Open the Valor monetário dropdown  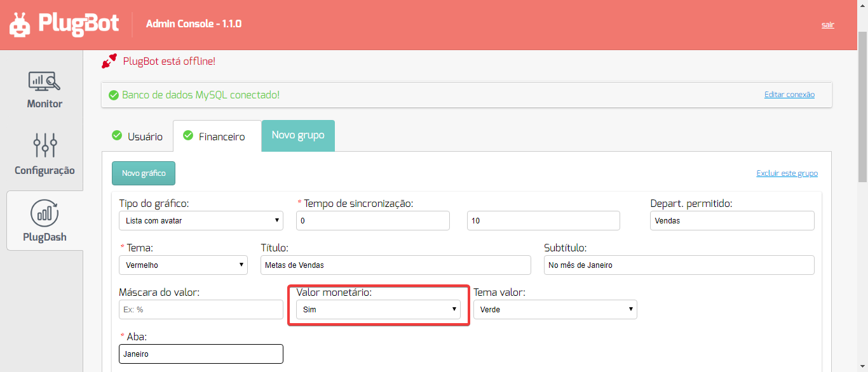point(378,309)
